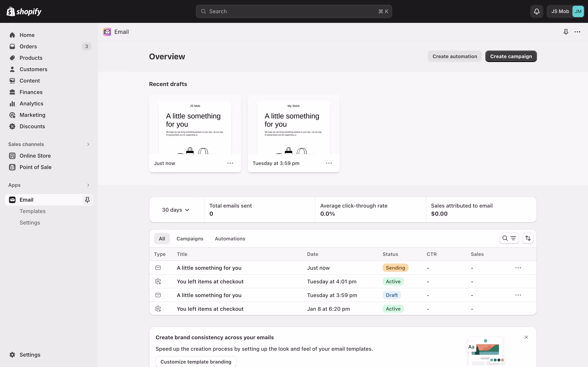Unpin Email app in sidebar

pyautogui.click(x=87, y=200)
